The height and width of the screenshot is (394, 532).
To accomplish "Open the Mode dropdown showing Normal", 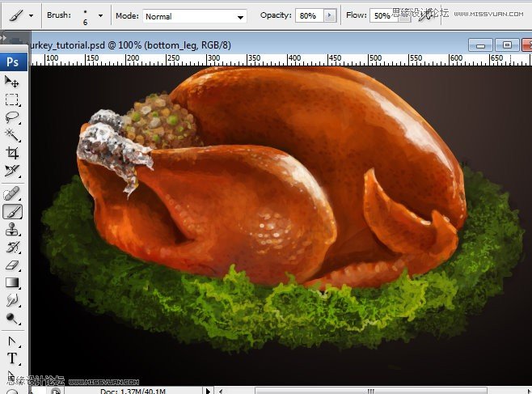I will click(194, 16).
